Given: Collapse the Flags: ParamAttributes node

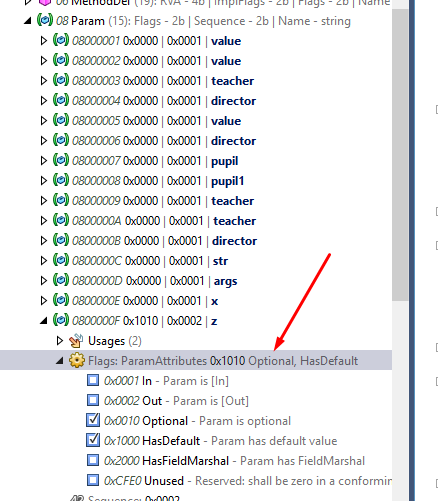Looking at the screenshot, I should (x=60, y=361).
